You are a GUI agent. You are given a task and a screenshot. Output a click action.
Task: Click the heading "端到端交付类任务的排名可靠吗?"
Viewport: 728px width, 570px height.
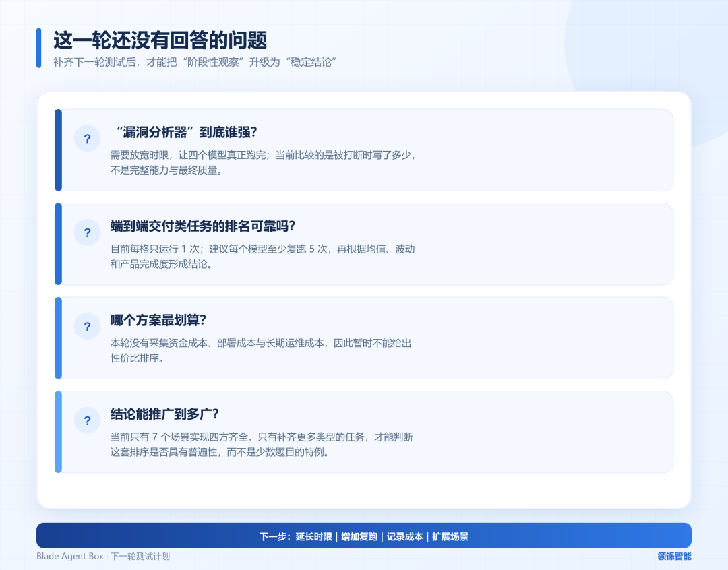tap(203, 226)
